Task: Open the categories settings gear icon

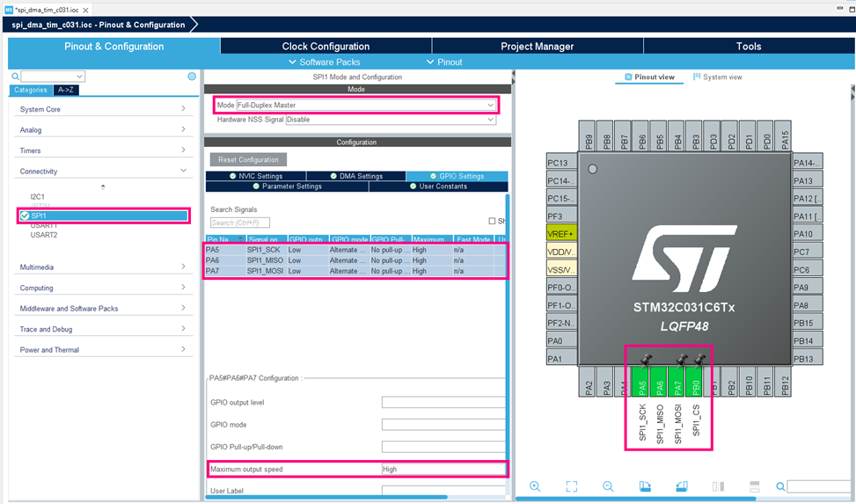Action: [192, 77]
